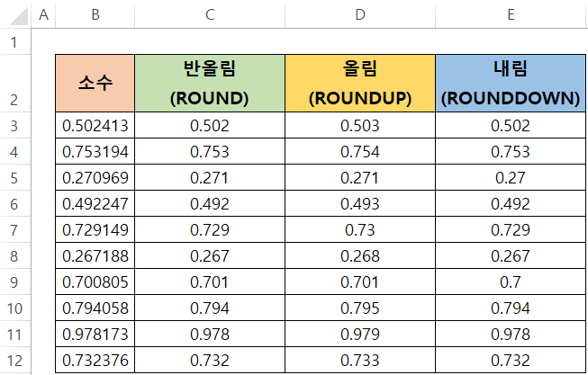
Task: Click the 소수 header cell
Action: (95, 83)
